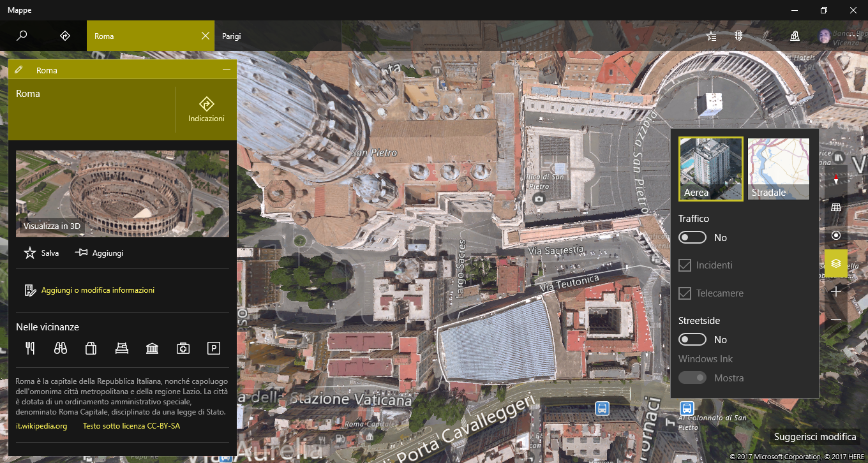The width and height of the screenshot is (868, 463).
Task: Find nearby shopping with the bag icon
Action: pos(91,348)
